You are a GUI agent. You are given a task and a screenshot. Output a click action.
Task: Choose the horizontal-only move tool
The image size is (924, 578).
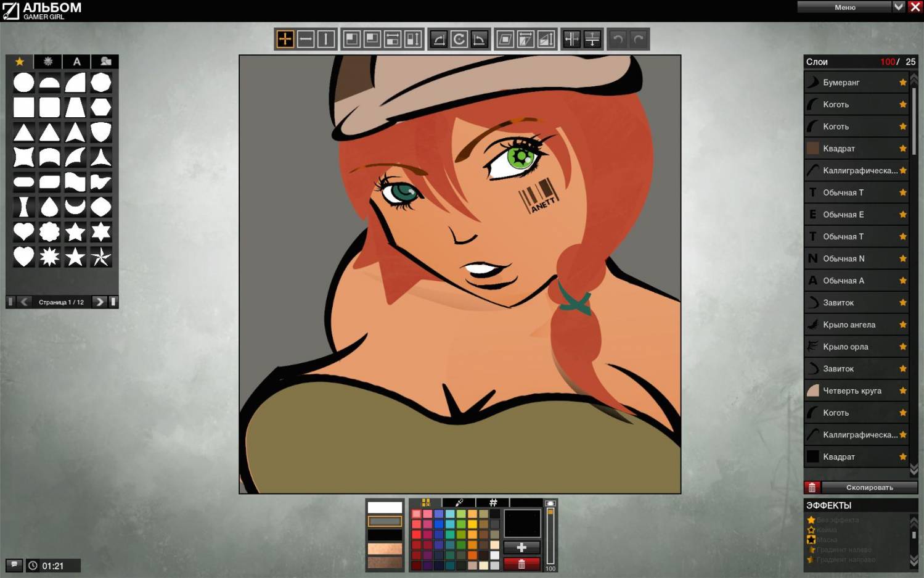pyautogui.click(x=305, y=39)
